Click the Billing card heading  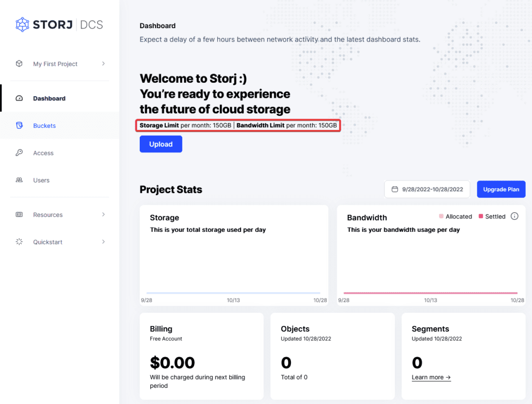pos(161,329)
